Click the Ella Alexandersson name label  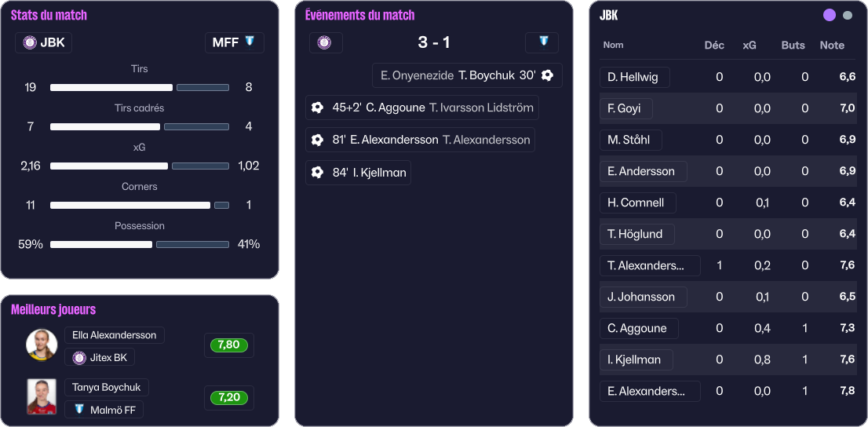coord(114,335)
